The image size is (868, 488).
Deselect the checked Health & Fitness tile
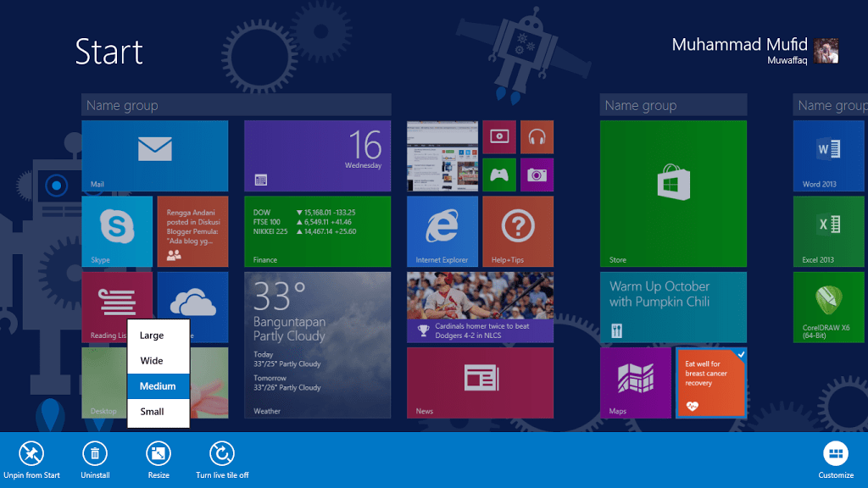(711, 383)
